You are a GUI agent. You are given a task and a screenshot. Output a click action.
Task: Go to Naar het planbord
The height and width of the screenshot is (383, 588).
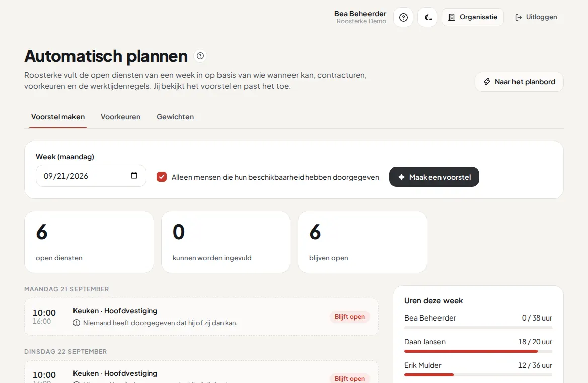pos(519,82)
